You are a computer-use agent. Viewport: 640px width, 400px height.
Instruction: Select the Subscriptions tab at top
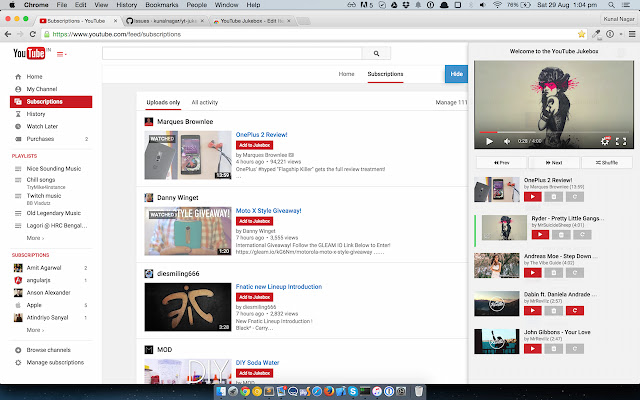click(x=385, y=74)
